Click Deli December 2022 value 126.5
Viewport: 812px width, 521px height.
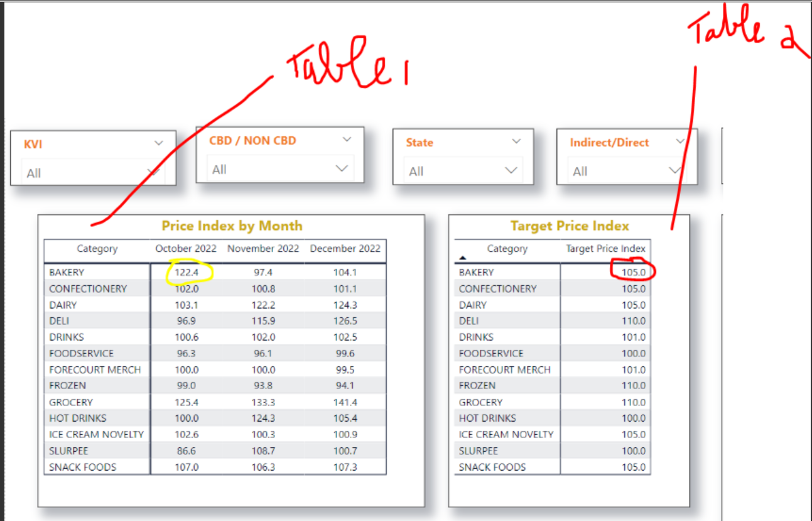tap(345, 321)
